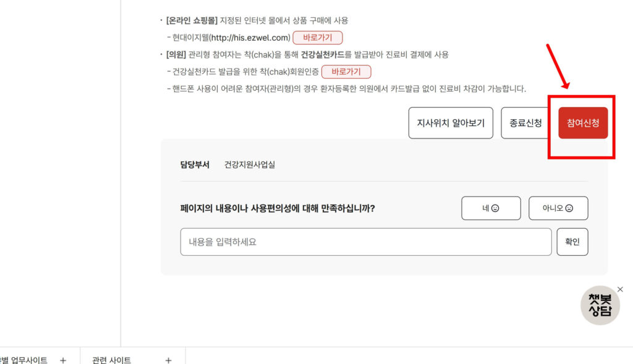Expand the 업무사이트 section with plus
This screenshot has width=633, height=364.
pyautogui.click(x=62, y=360)
